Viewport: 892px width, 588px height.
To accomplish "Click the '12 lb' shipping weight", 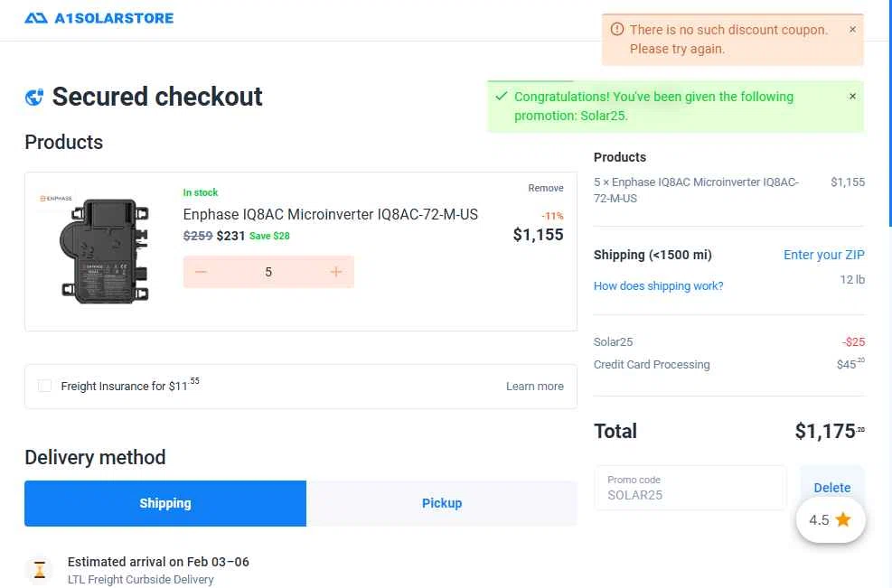I will coord(852,279).
